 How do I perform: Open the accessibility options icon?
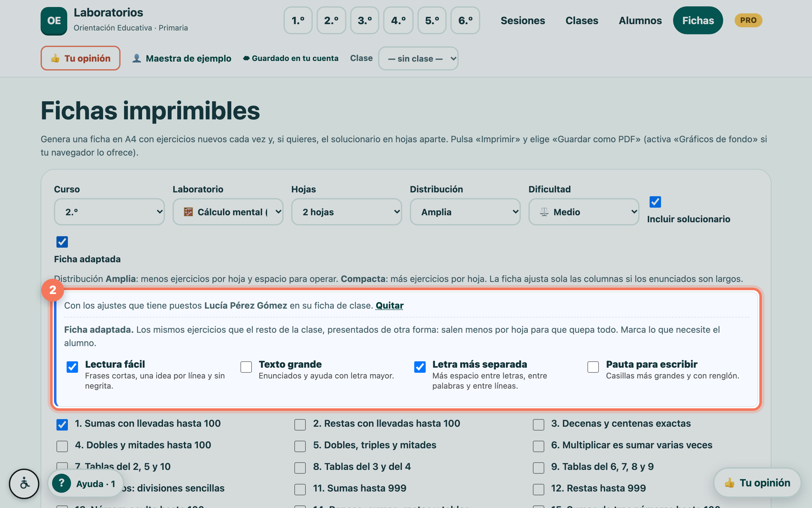pyautogui.click(x=24, y=484)
